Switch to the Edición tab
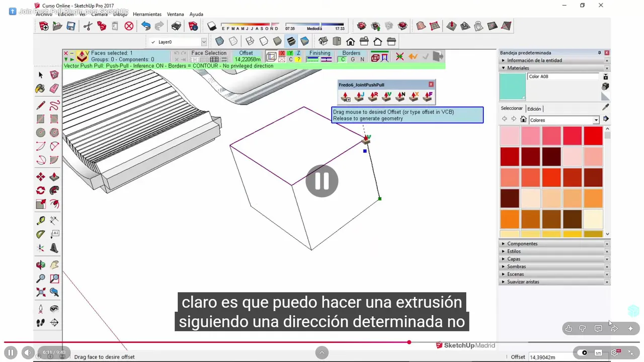 click(534, 109)
